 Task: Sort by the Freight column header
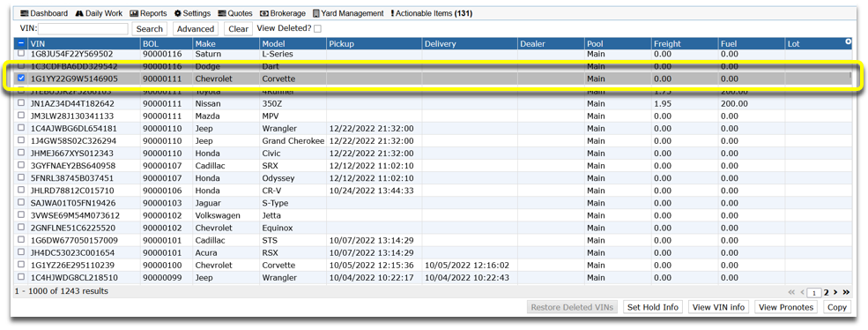point(685,44)
